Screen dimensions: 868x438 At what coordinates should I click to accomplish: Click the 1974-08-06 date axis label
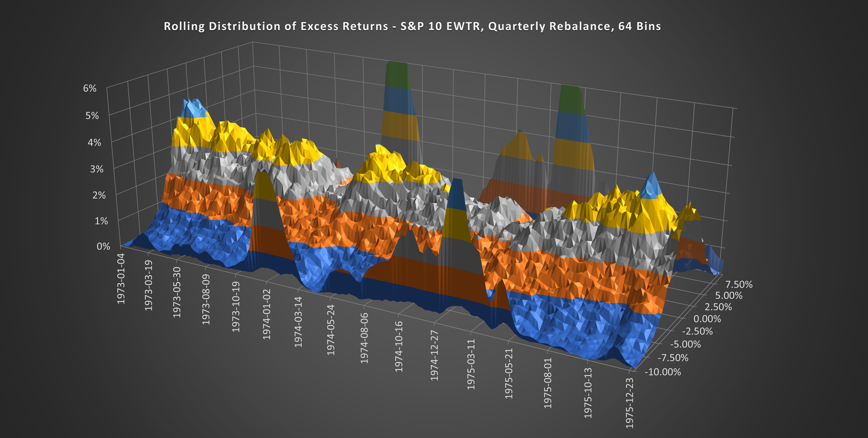coord(364,338)
